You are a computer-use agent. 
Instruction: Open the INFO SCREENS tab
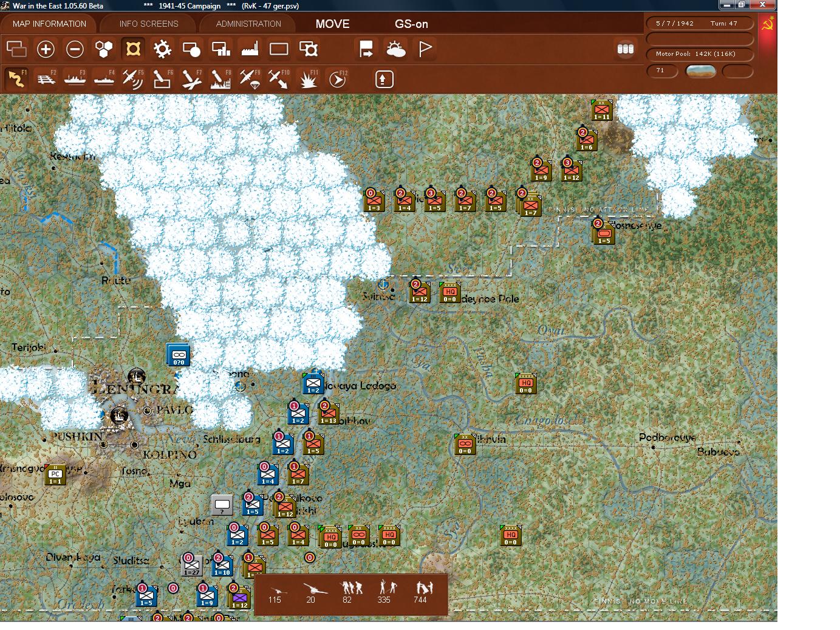pyautogui.click(x=149, y=24)
